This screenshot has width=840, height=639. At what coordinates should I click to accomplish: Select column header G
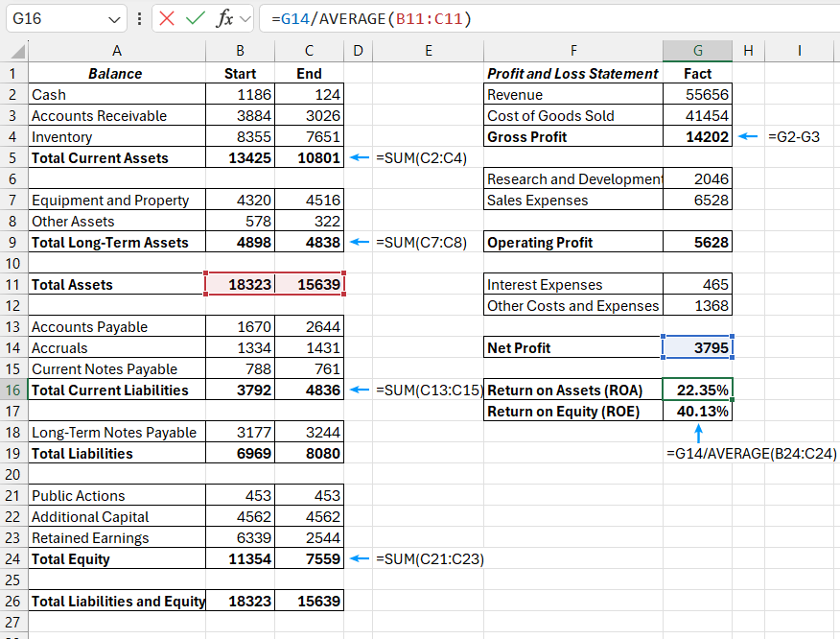[x=697, y=50]
